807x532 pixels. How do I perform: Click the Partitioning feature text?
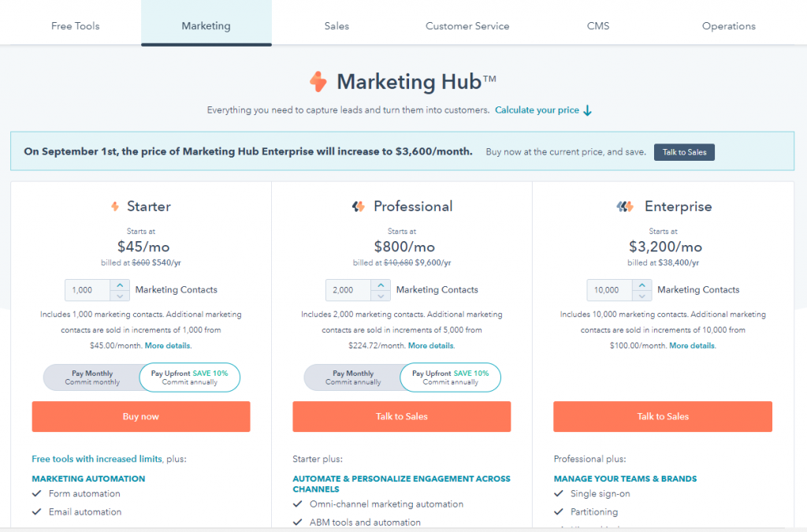(594, 512)
